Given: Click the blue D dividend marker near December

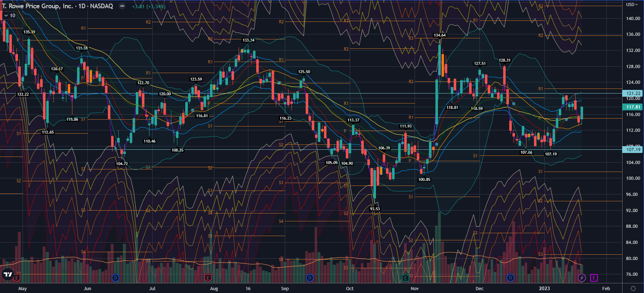Looking at the screenshot, I should click(x=510, y=278).
